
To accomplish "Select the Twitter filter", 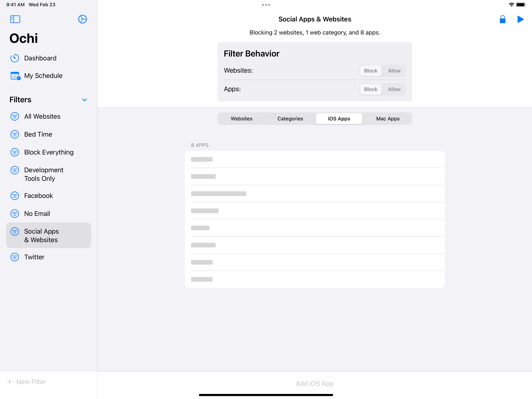I will pos(34,257).
